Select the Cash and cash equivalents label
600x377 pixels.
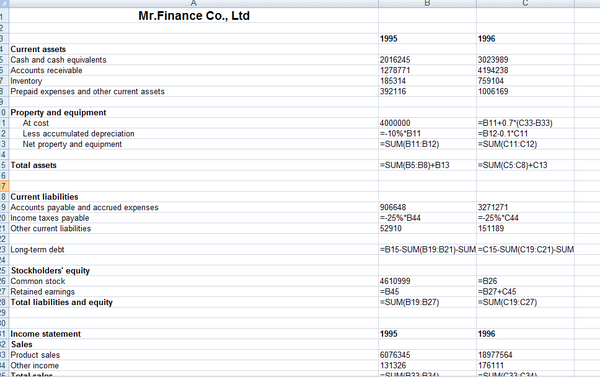pos(59,60)
